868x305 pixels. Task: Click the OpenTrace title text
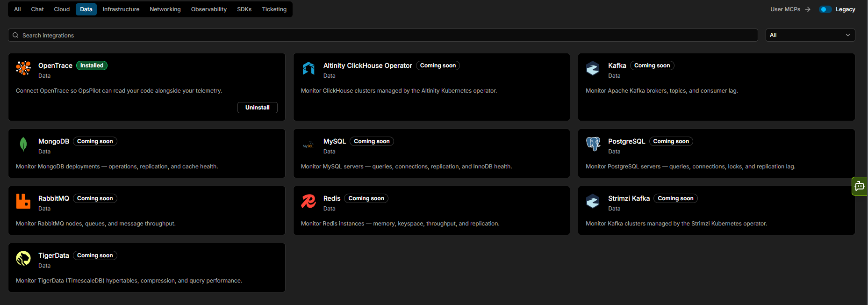click(55, 65)
